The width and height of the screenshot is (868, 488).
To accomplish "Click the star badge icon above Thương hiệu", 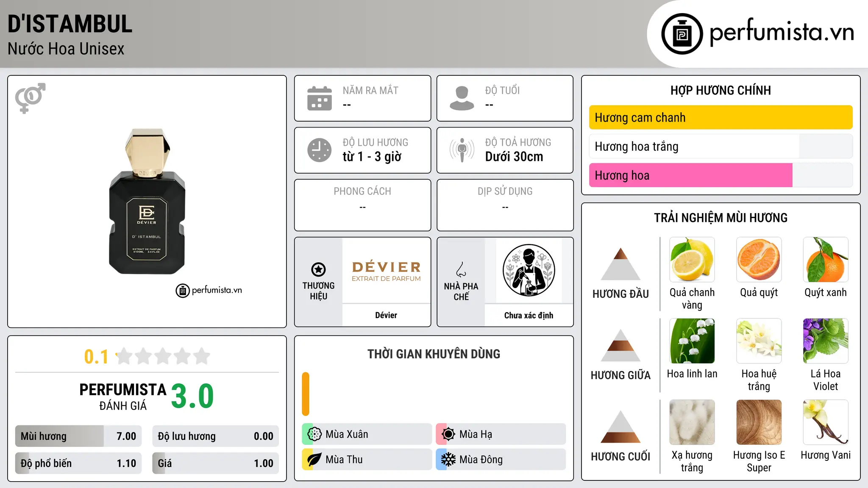I will pyautogui.click(x=318, y=269).
